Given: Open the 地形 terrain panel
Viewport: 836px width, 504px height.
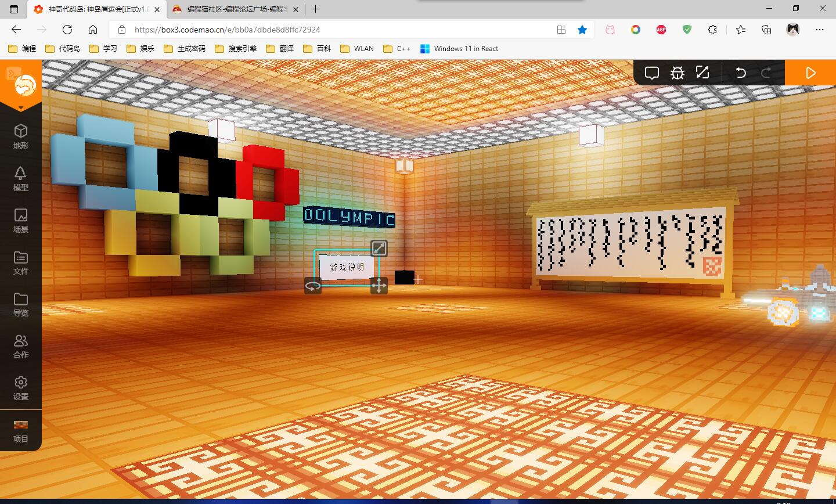Looking at the screenshot, I should pyautogui.click(x=21, y=137).
